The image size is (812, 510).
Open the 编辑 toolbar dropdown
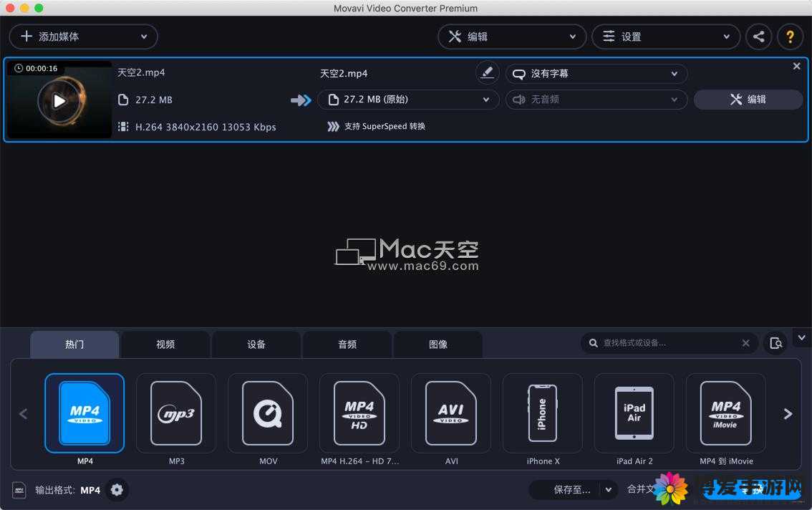pos(512,37)
